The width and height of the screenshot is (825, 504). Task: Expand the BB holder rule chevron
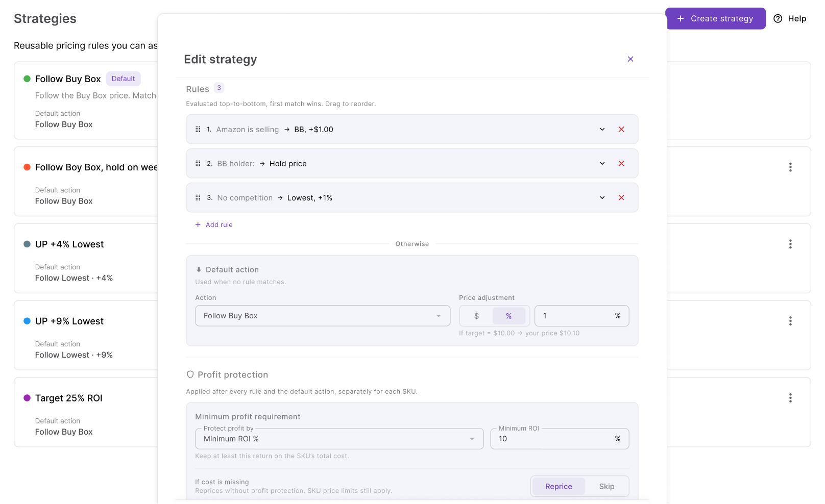tap(602, 164)
